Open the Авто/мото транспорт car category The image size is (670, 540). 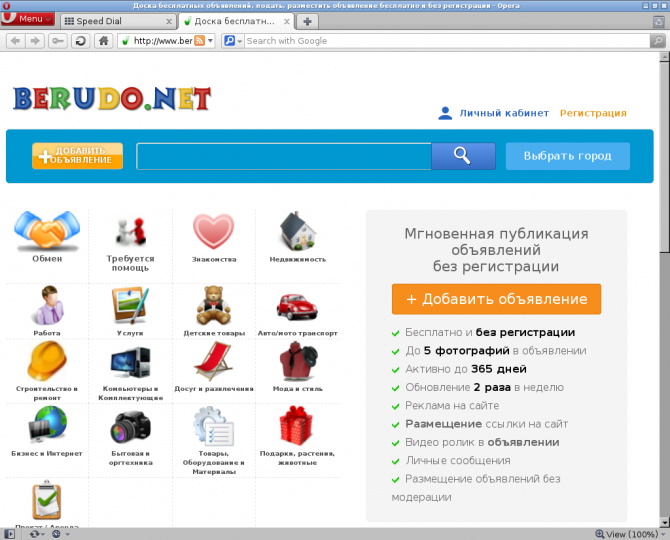click(297, 314)
